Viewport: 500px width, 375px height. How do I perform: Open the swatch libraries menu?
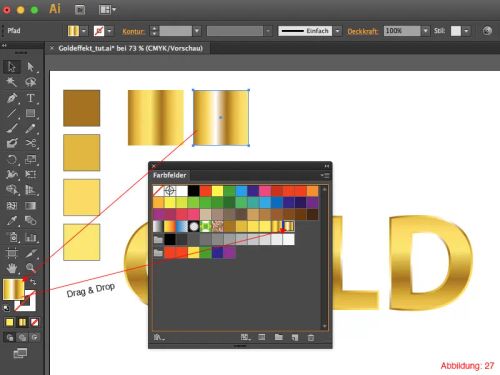[x=159, y=337]
